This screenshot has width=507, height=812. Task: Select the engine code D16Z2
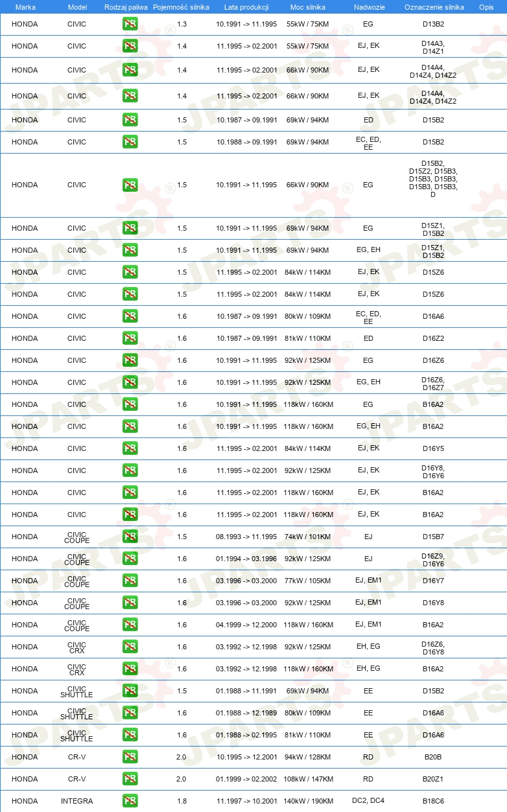(x=433, y=338)
